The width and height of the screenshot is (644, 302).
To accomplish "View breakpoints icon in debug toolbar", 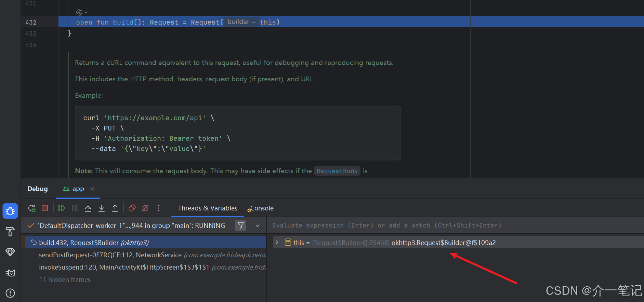I will (x=132, y=208).
